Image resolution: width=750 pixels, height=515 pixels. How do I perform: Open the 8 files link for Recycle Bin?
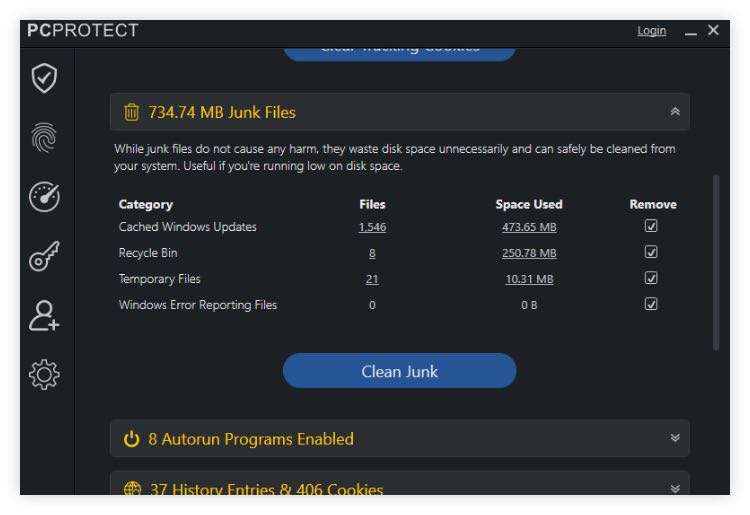372,253
